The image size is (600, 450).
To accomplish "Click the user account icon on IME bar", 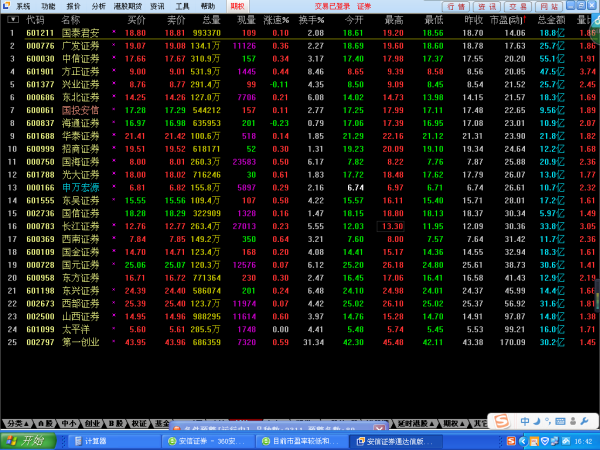I will [x=573, y=422].
